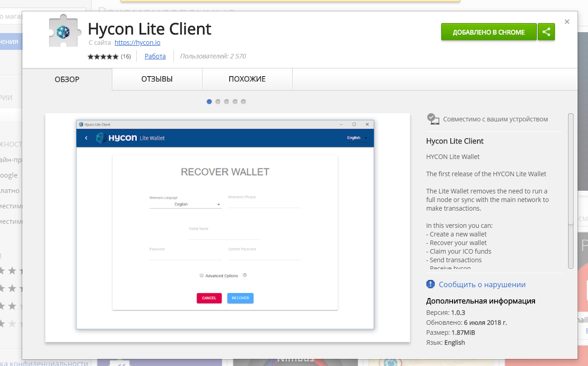
Task: Select the third screenshot carousel dot
Action: pos(227,102)
